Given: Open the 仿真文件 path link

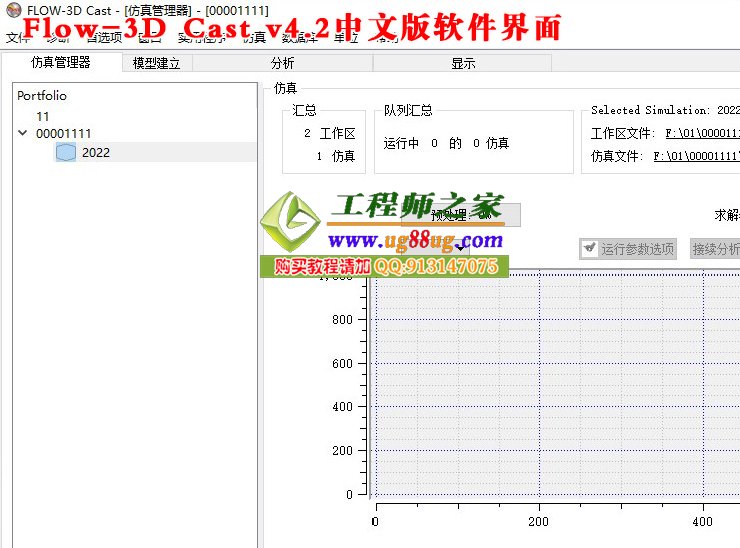Looking at the screenshot, I should [x=697, y=156].
